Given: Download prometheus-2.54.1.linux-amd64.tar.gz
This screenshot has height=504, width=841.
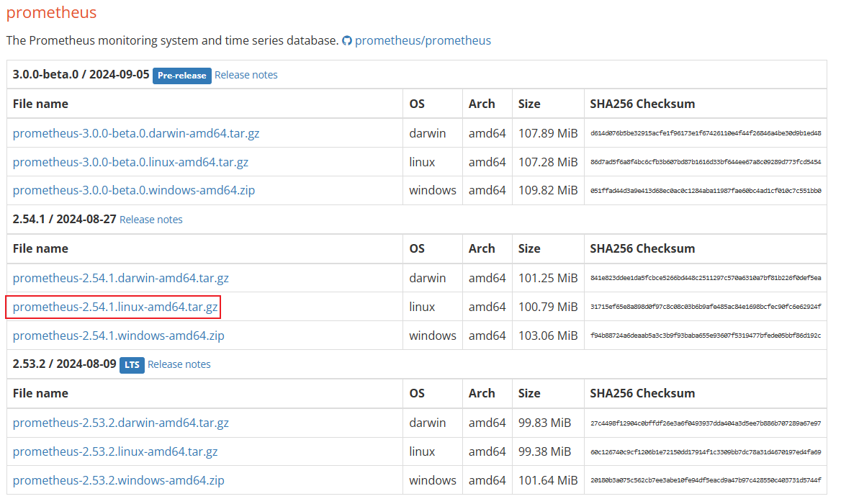Looking at the screenshot, I should pyautogui.click(x=115, y=307).
